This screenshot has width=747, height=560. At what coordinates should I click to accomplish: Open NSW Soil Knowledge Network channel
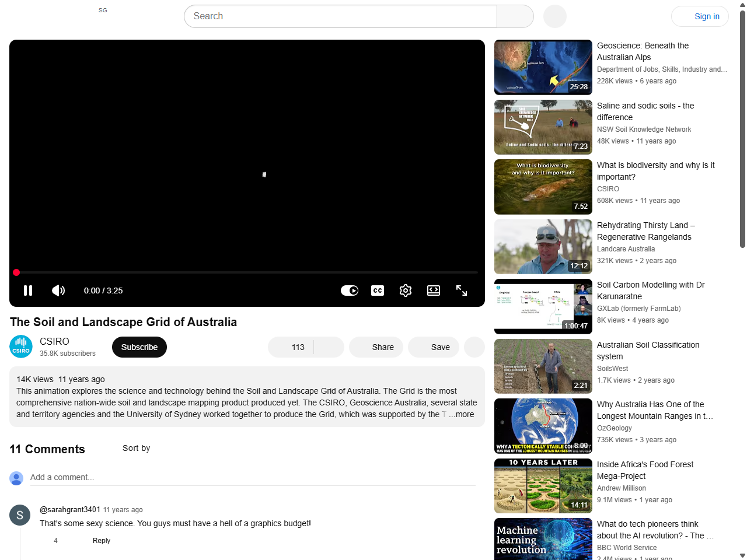[644, 129]
